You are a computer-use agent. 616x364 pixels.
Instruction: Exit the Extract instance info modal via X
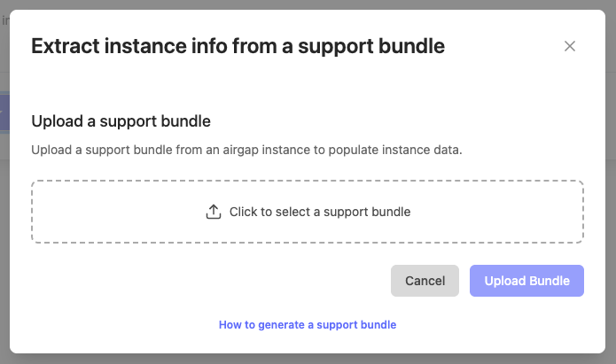[570, 46]
